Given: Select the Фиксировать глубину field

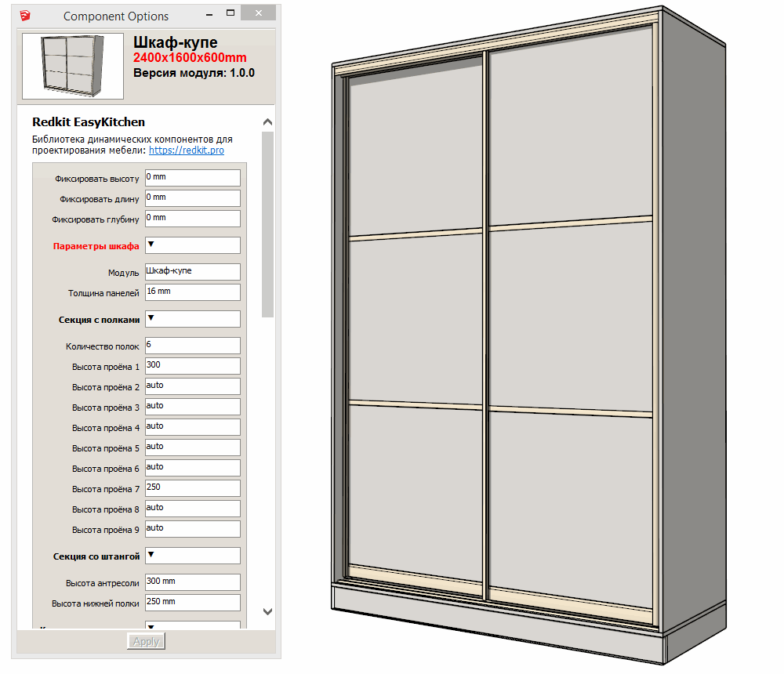Looking at the screenshot, I should click(192, 219).
